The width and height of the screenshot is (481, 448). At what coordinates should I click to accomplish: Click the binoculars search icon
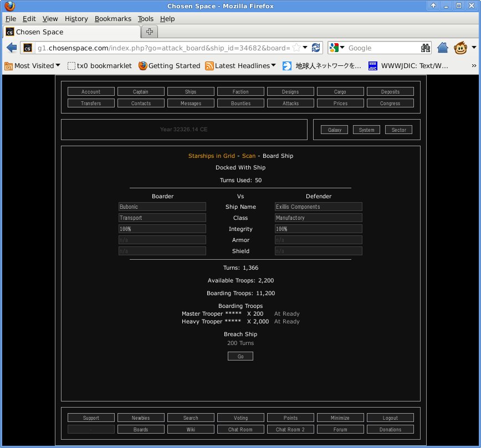(426, 48)
